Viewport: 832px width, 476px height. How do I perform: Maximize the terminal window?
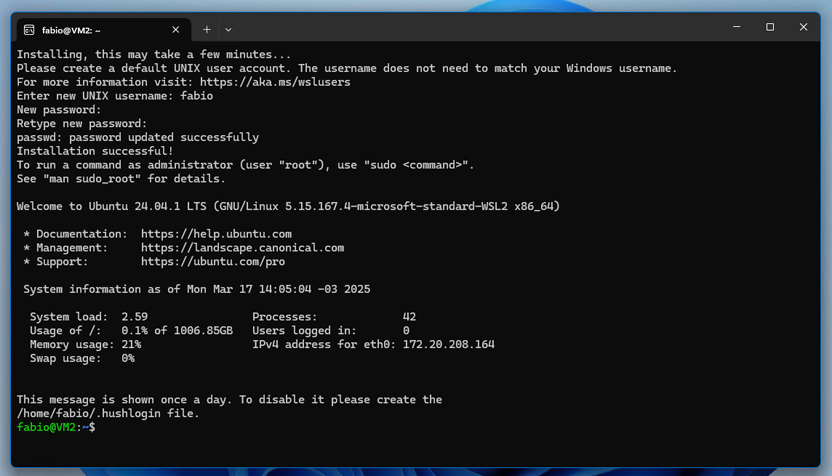770,27
